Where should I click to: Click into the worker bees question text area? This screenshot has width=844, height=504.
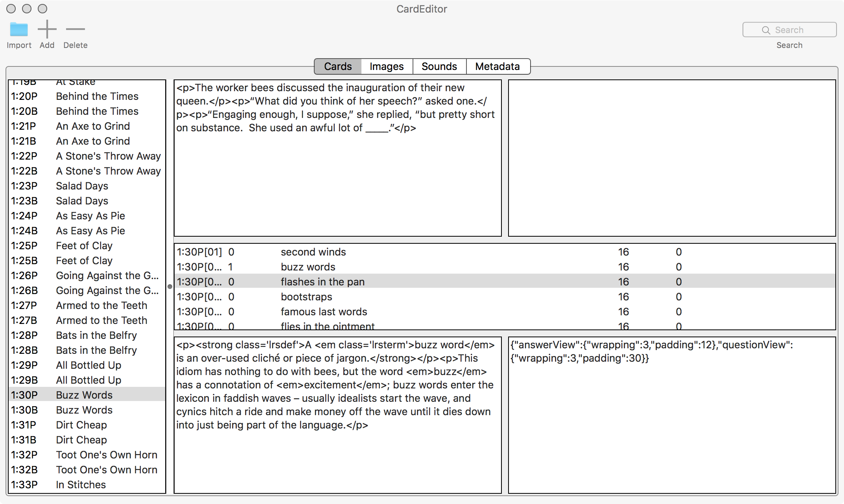coord(338,158)
